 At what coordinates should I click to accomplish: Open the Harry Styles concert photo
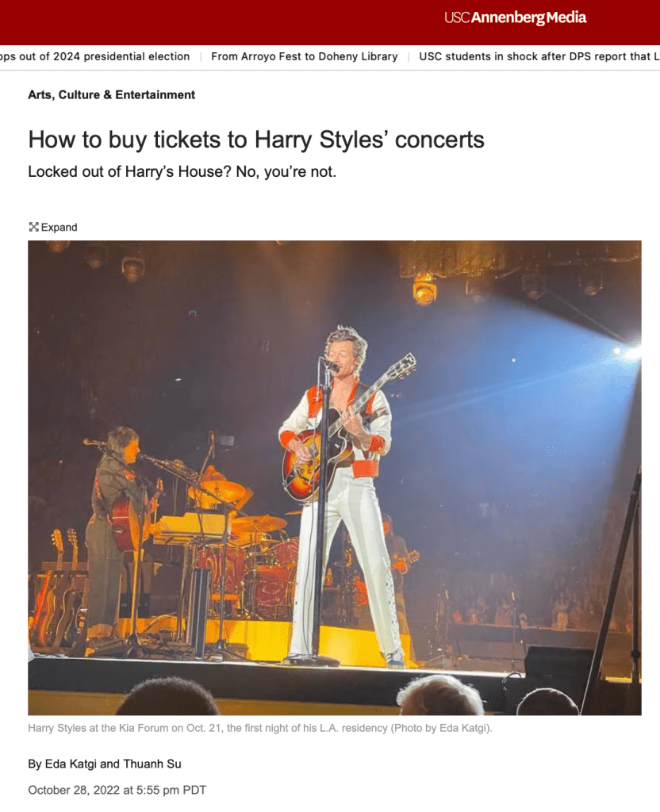335,477
